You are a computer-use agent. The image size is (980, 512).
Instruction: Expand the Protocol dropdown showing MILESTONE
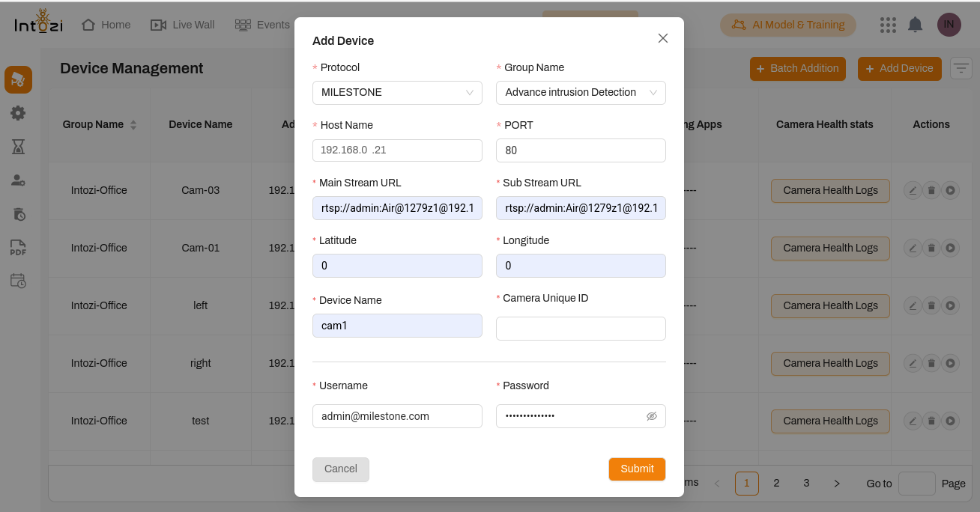397,93
